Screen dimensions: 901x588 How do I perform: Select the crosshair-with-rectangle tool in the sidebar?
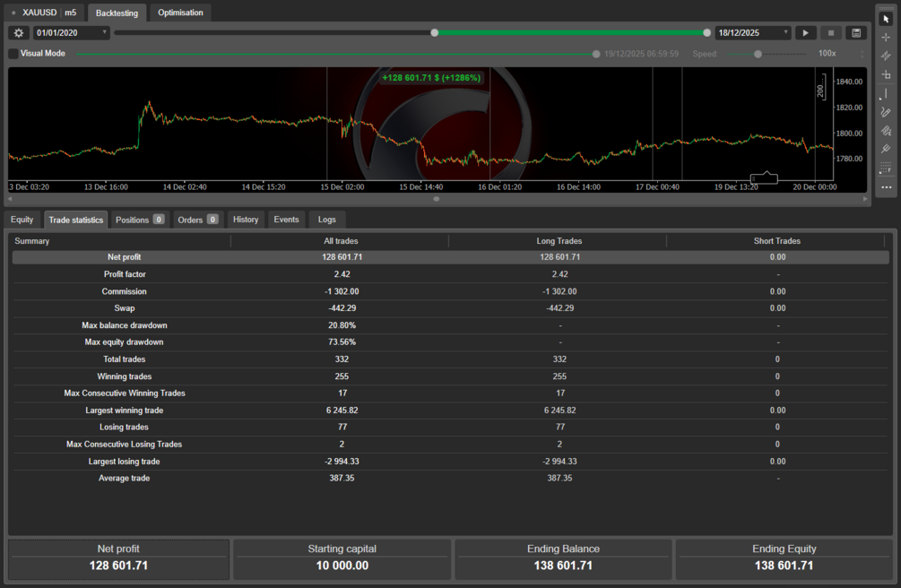(x=886, y=74)
